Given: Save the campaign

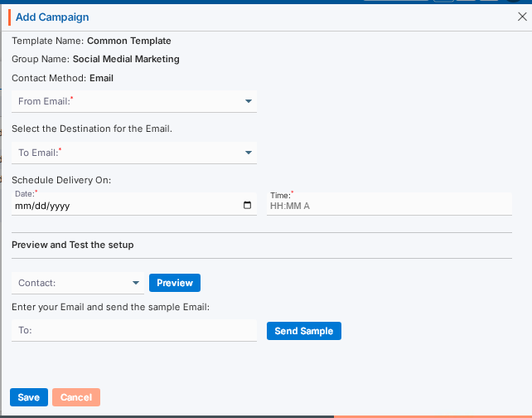Looking at the screenshot, I should click(28, 397).
